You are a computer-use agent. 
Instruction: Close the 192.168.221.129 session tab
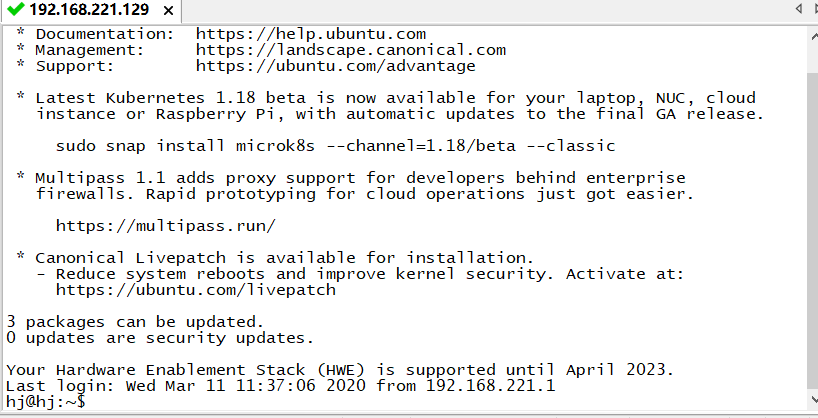[x=166, y=11]
